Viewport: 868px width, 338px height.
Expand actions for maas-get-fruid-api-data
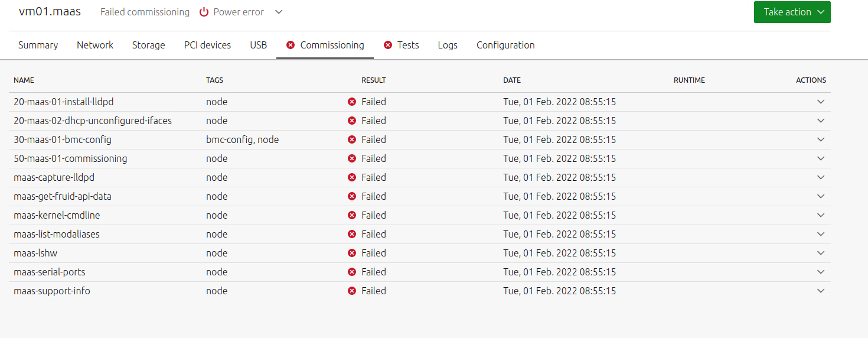tap(820, 196)
